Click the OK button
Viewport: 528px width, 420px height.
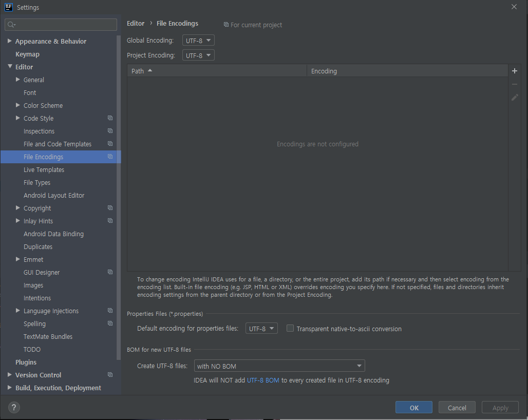[x=414, y=408]
